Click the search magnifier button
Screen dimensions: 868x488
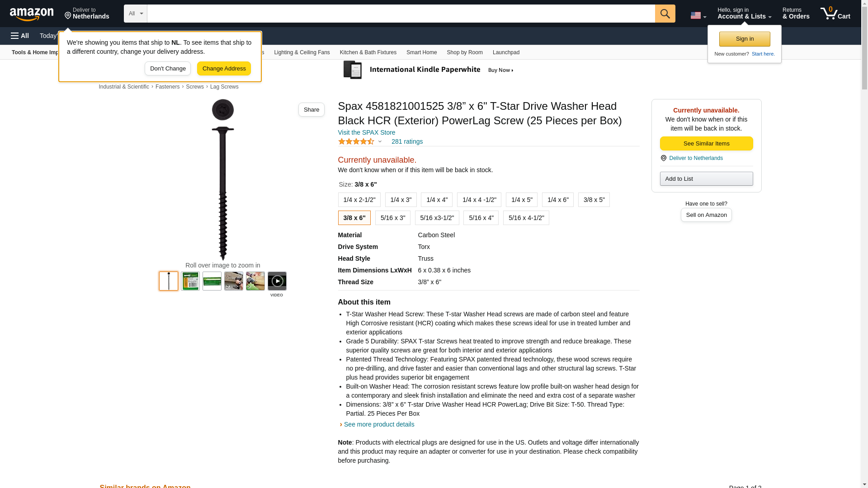click(665, 14)
